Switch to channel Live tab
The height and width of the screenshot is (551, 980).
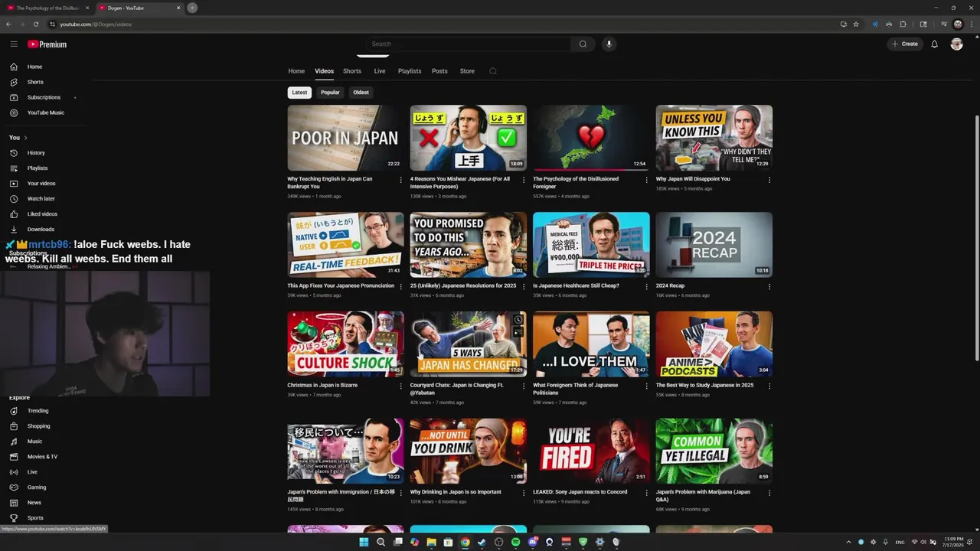tap(380, 71)
